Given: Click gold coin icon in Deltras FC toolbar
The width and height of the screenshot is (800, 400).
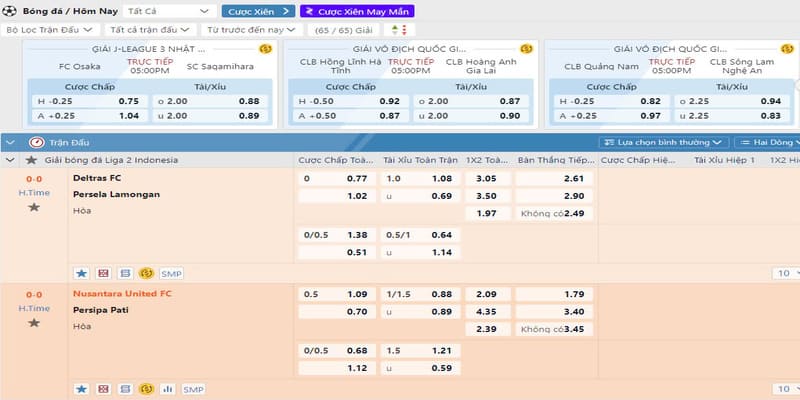Looking at the screenshot, I should click(x=146, y=273).
